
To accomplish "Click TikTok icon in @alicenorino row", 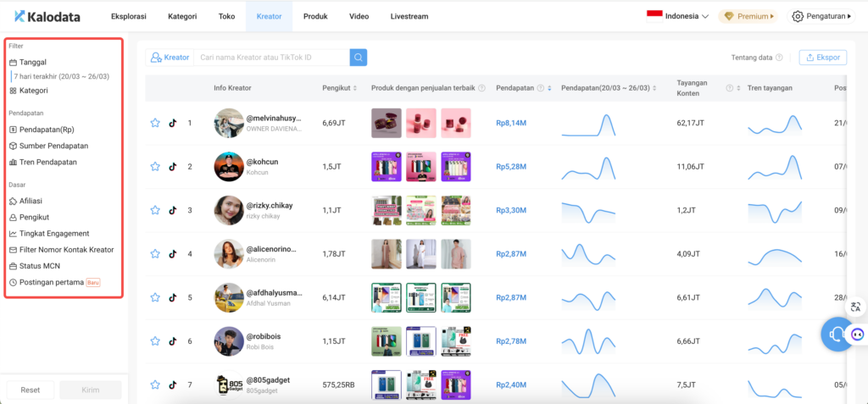I will [172, 253].
